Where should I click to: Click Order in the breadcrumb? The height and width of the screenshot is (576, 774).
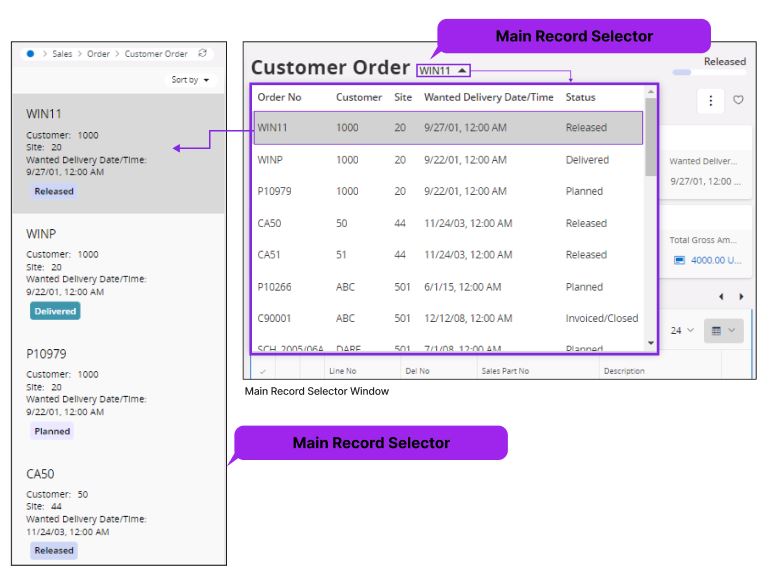point(99,54)
